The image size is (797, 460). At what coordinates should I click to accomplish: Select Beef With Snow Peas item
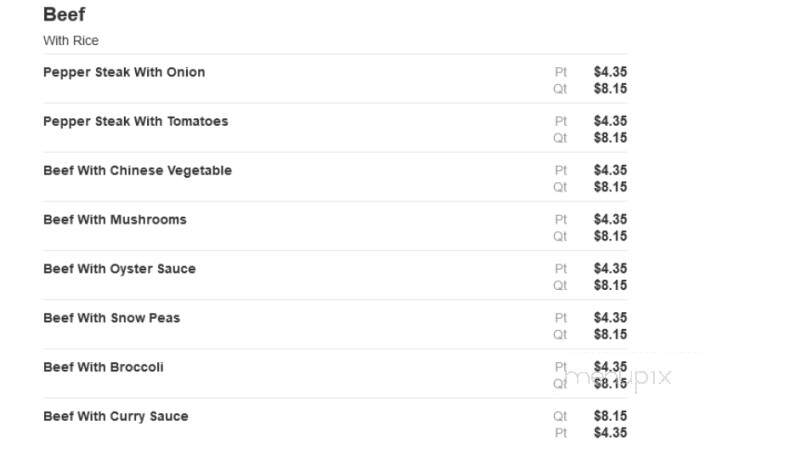112,318
